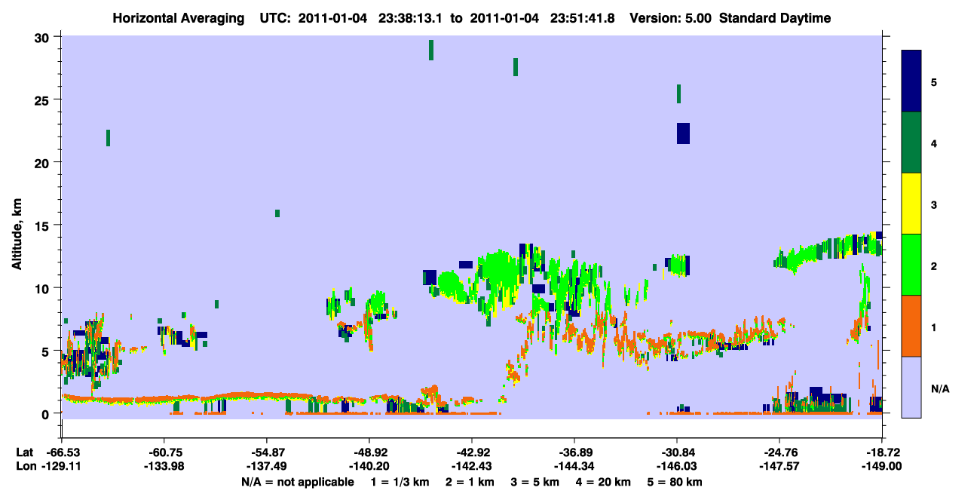Click longitude value -146.03

677,467
